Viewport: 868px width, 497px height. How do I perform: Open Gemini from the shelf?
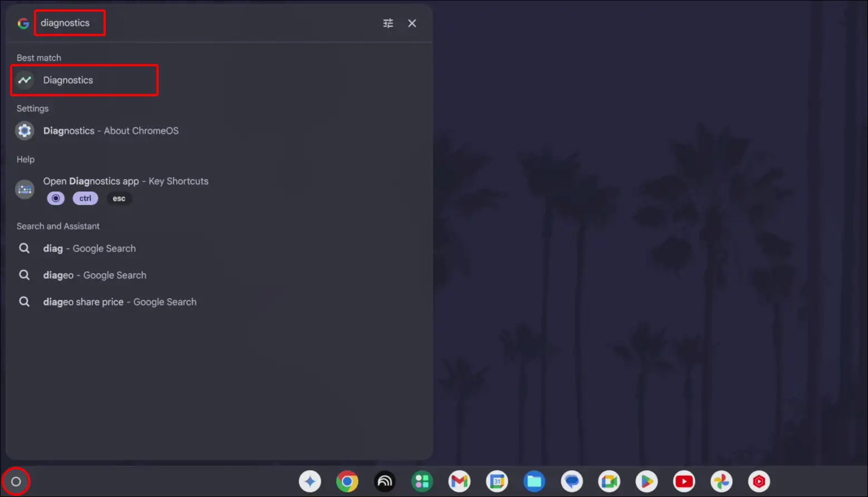(x=310, y=481)
